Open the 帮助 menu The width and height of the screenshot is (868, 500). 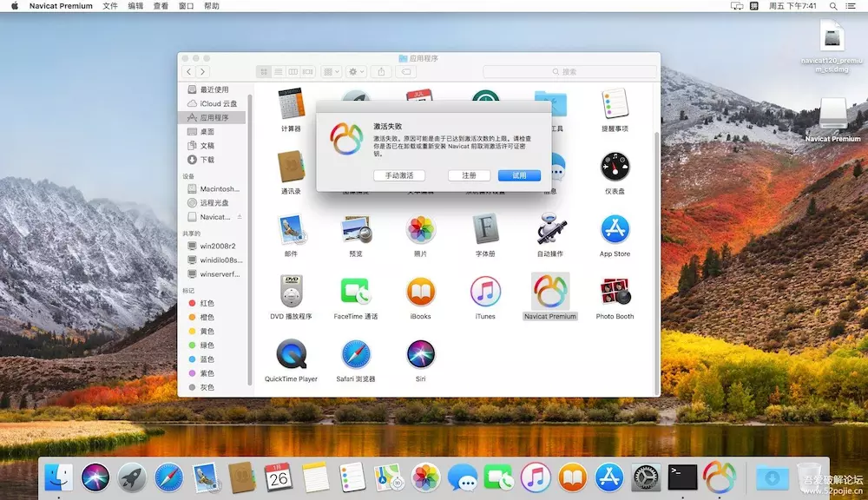click(x=212, y=6)
